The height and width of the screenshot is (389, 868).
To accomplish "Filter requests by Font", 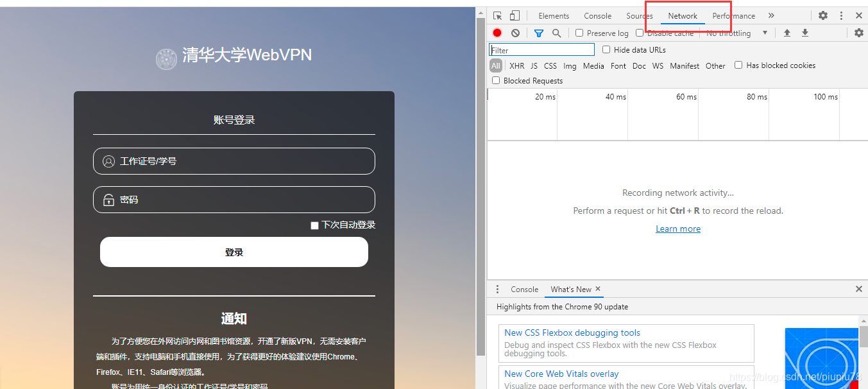I will coord(618,65).
